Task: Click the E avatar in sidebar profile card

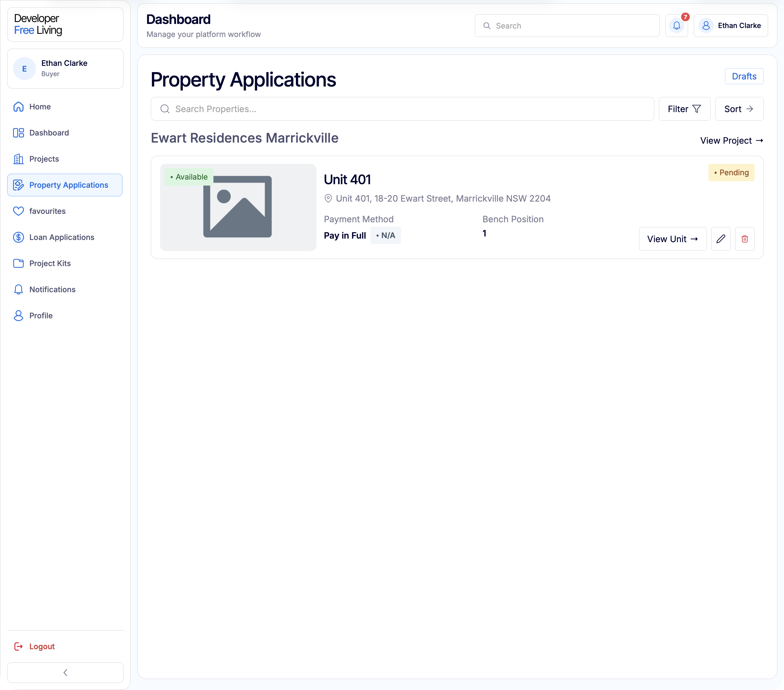Action: 24,69
